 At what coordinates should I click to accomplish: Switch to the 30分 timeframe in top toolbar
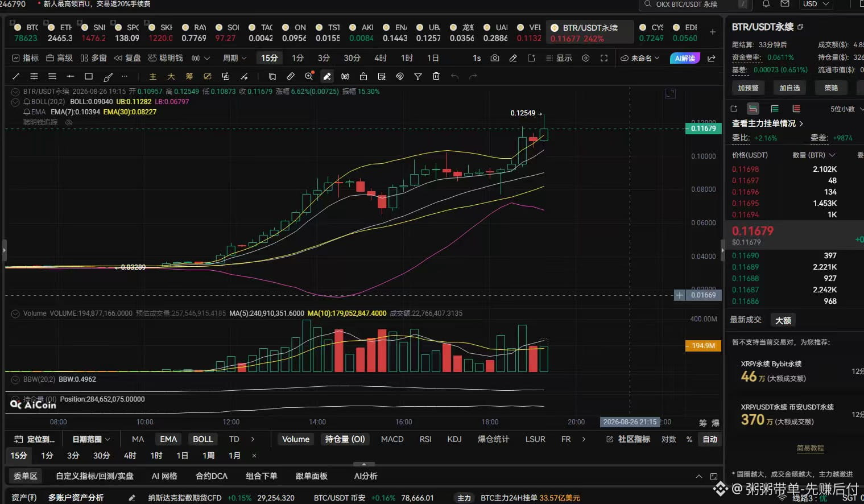click(x=352, y=58)
